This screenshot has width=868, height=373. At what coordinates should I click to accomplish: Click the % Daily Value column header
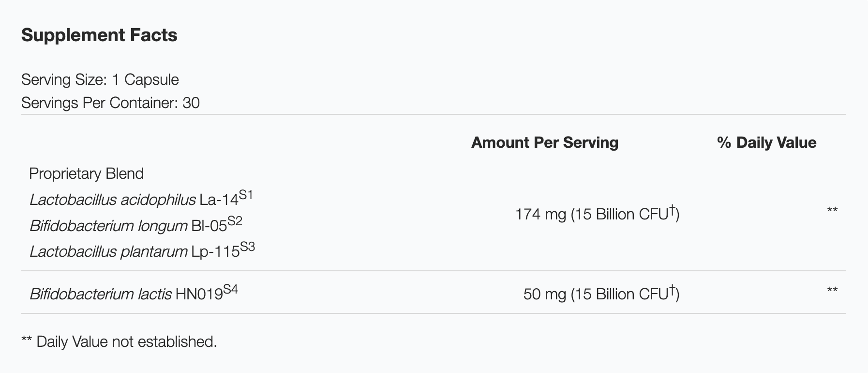[766, 142]
